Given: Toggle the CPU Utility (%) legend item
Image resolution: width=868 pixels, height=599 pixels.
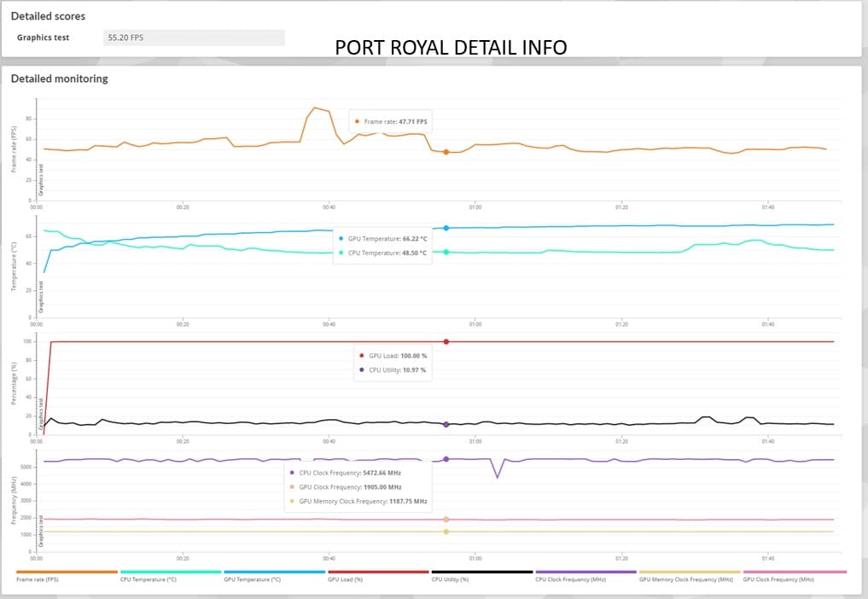Looking at the screenshot, I should click(482, 576).
